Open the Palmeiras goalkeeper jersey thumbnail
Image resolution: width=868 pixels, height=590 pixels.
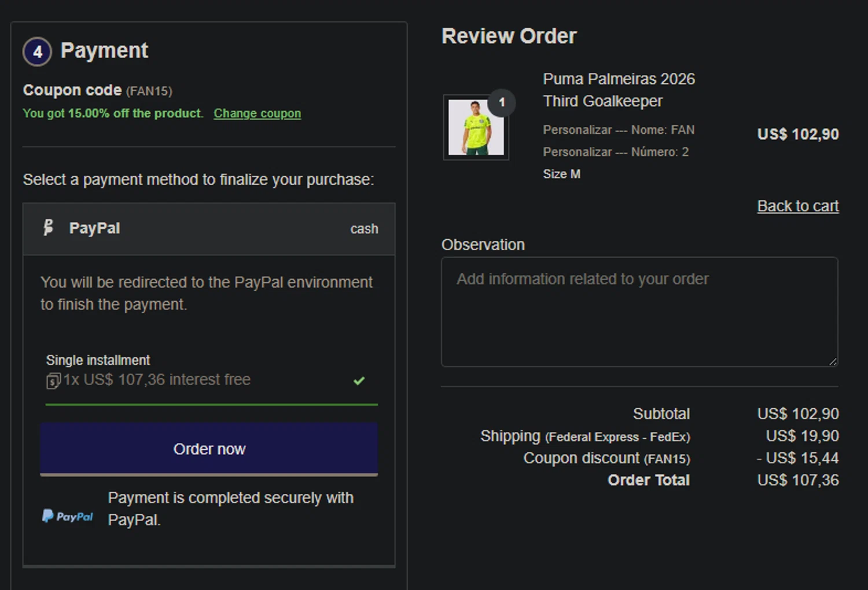pos(476,127)
